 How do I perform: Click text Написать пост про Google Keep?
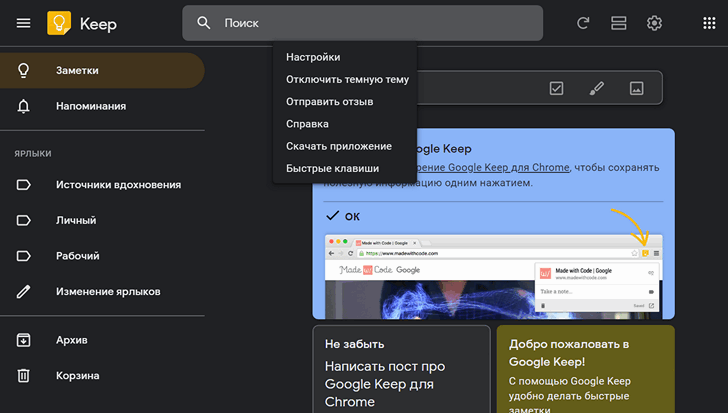[385, 384]
